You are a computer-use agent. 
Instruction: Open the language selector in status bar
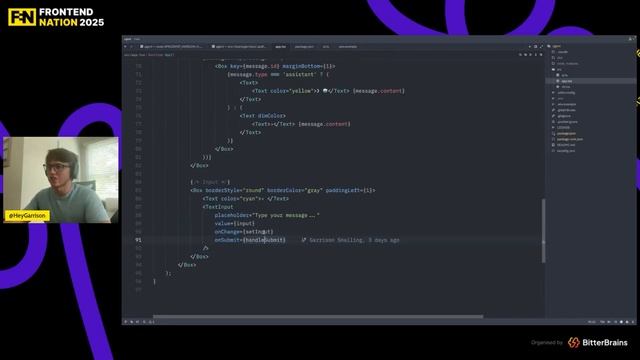(602, 322)
